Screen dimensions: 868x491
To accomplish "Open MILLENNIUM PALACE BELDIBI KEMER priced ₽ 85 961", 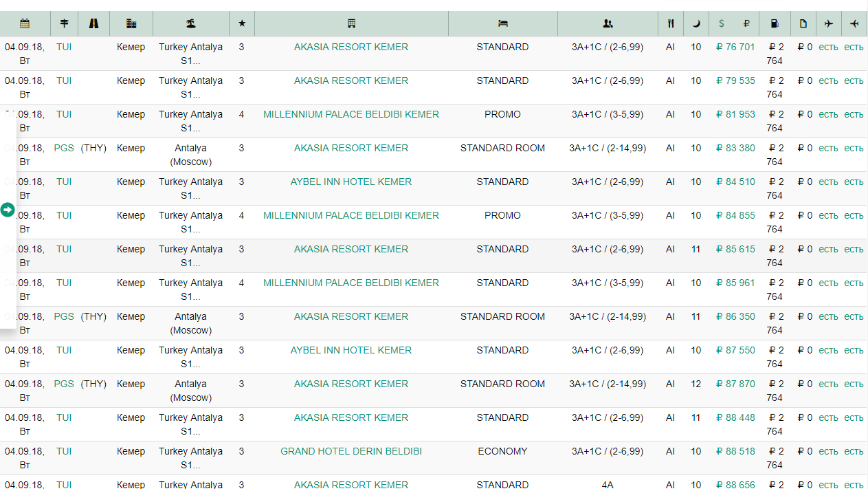I will tap(351, 283).
